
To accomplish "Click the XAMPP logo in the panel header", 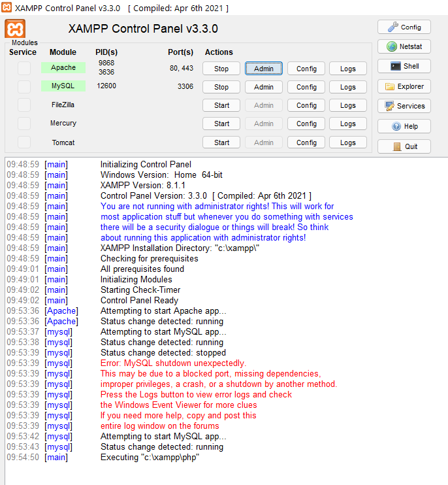I will point(15,29).
